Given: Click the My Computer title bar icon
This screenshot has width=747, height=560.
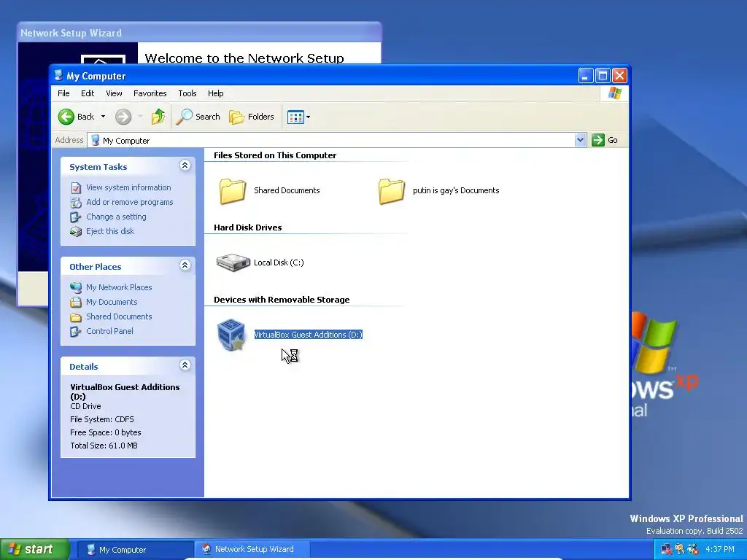Looking at the screenshot, I should pyautogui.click(x=58, y=75).
